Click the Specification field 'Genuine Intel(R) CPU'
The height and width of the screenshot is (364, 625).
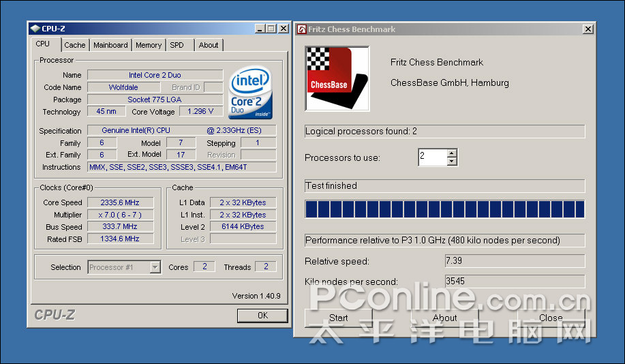(x=182, y=130)
